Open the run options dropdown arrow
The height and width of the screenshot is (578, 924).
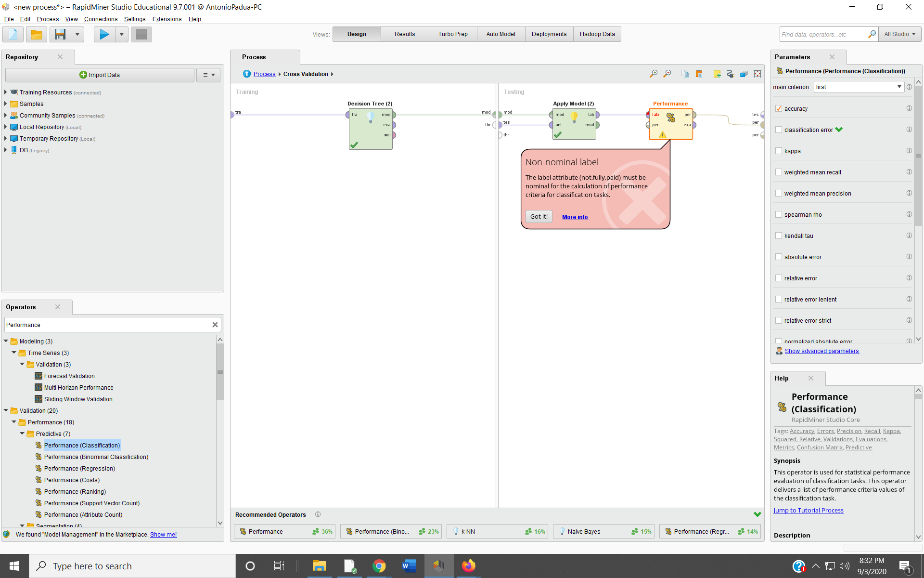(122, 34)
